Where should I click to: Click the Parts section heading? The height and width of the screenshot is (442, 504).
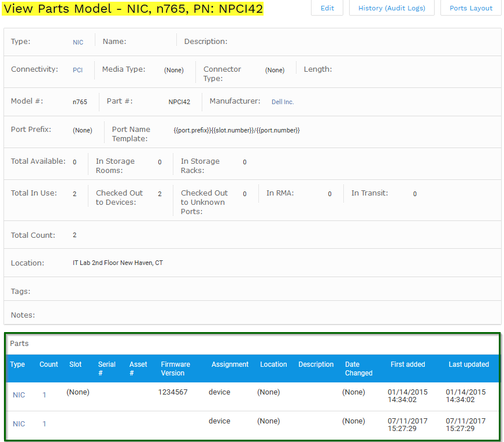tap(19, 344)
